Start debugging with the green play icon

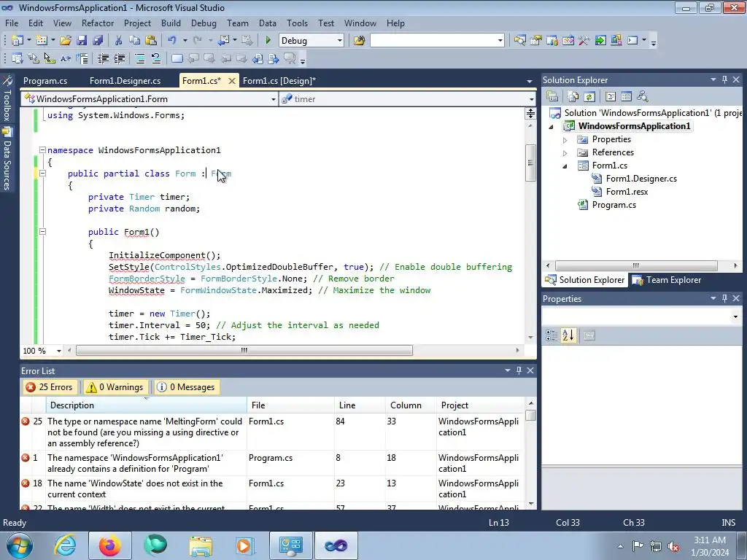268,41
